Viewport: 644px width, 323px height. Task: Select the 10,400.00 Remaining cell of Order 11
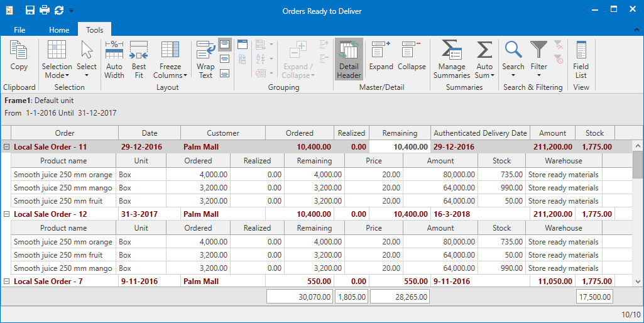(400, 146)
